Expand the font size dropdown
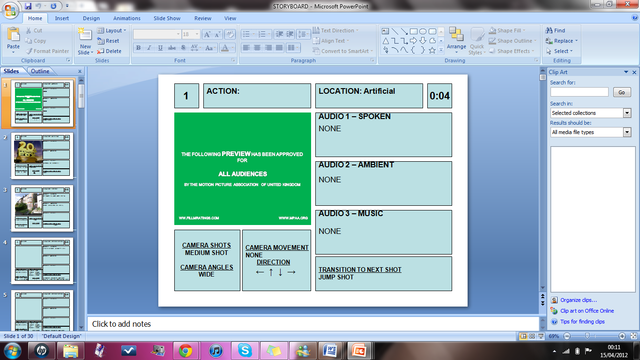This screenshot has height=360, width=640. [x=197, y=34]
